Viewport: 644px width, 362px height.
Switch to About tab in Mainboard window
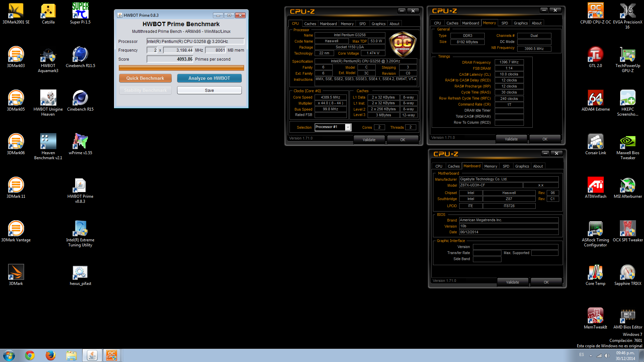coord(538,166)
